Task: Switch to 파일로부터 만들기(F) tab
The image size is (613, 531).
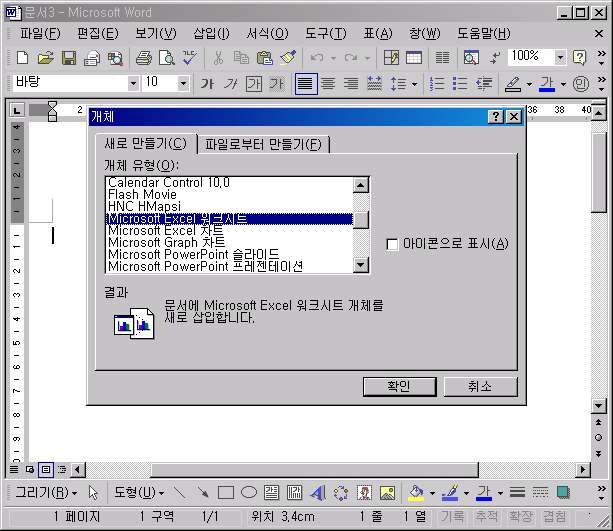Action: [263, 144]
